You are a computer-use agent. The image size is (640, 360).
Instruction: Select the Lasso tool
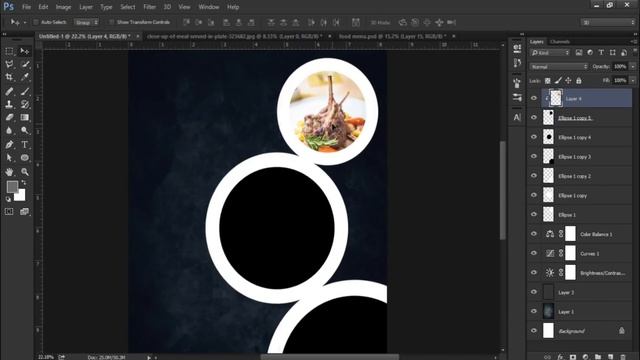pyautogui.click(x=9, y=64)
